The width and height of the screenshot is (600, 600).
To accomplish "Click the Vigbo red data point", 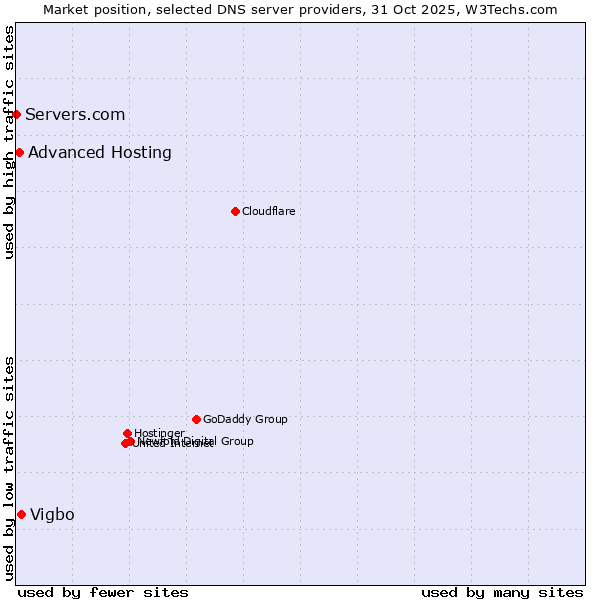I will point(22,514).
